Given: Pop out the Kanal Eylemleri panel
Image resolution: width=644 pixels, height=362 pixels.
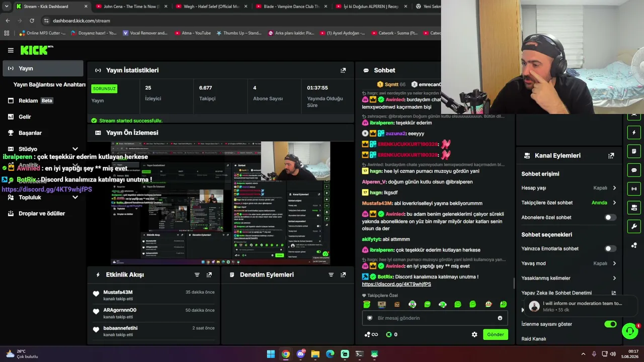Looking at the screenshot, I should click(x=611, y=156).
